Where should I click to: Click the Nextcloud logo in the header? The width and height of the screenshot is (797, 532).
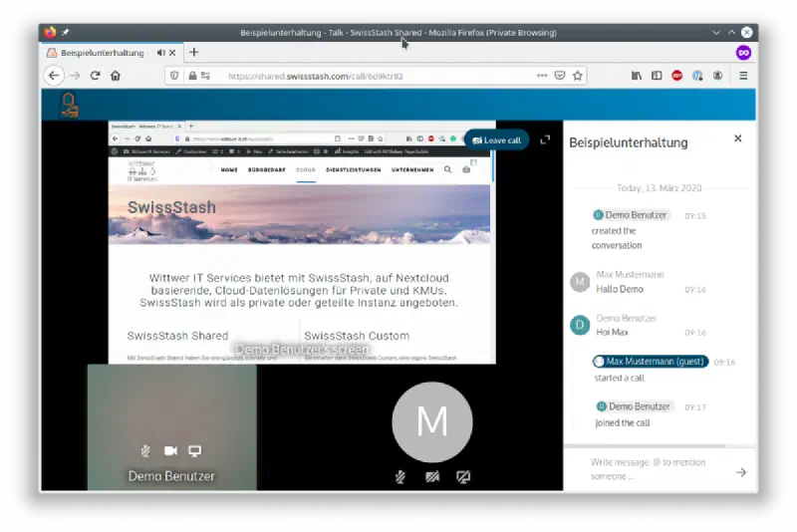click(69, 105)
